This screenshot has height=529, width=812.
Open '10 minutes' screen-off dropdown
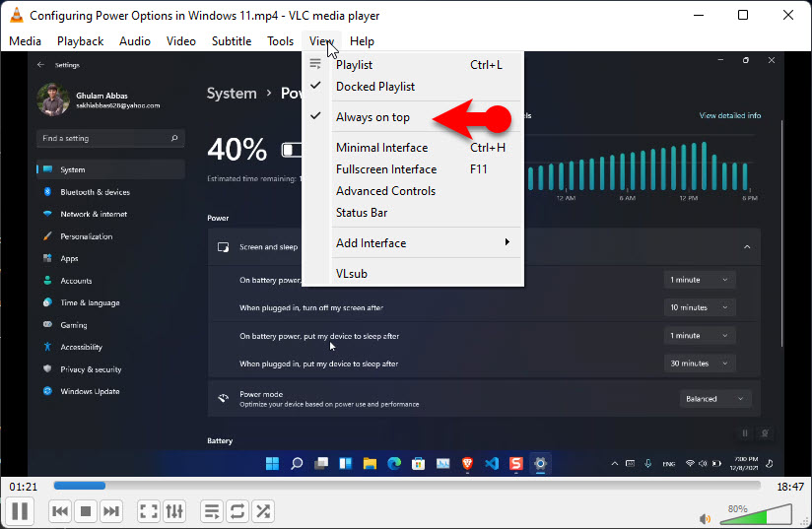tap(699, 307)
